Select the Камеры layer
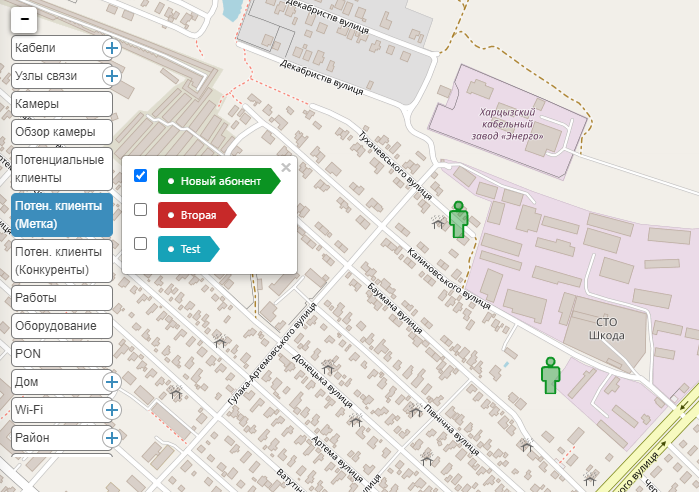Viewport: 699px width, 492px height. point(61,104)
